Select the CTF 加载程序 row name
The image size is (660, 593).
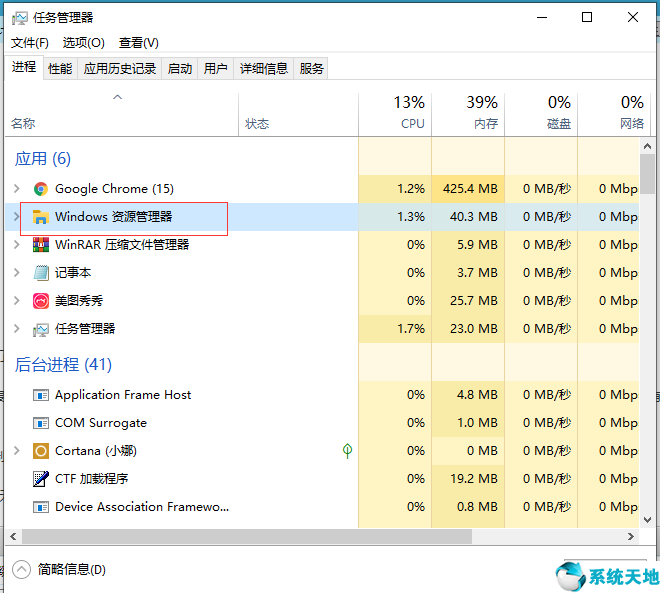pyautogui.click(x=92, y=479)
